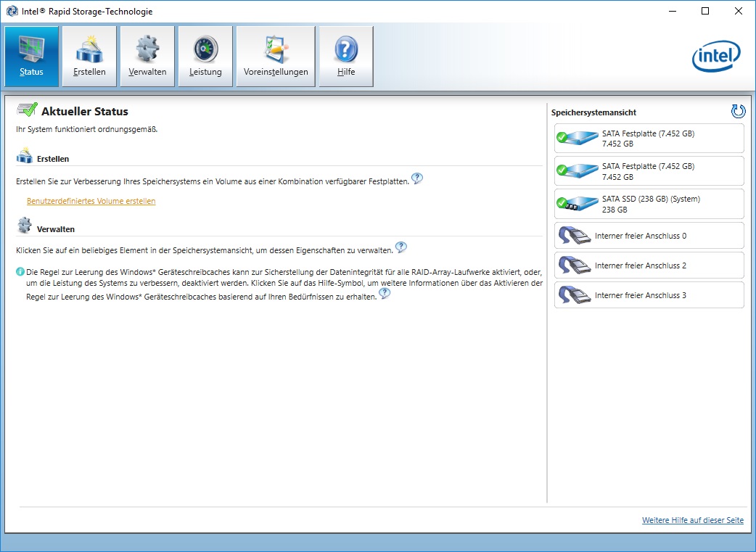The height and width of the screenshot is (552, 756).
Task: Click the Intel Rapid Storage title bar app icon
Action: (x=12, y=11)
